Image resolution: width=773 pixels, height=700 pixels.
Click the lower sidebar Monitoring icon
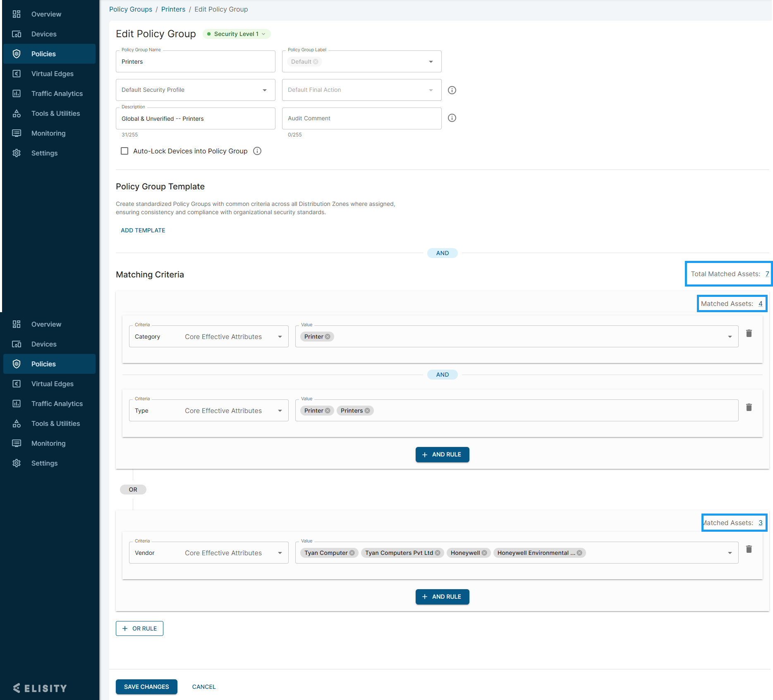pyautogui.click(x=17, y=443)
